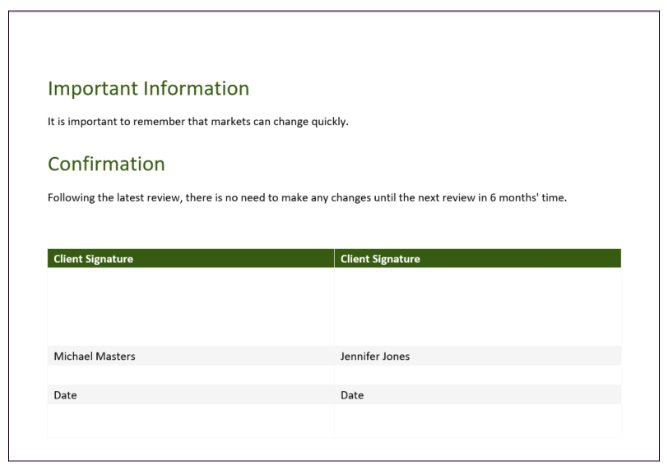This screenshot has height=468, width=667.
Task: Click the "Confirmation" heading
Action: (106, 162)
